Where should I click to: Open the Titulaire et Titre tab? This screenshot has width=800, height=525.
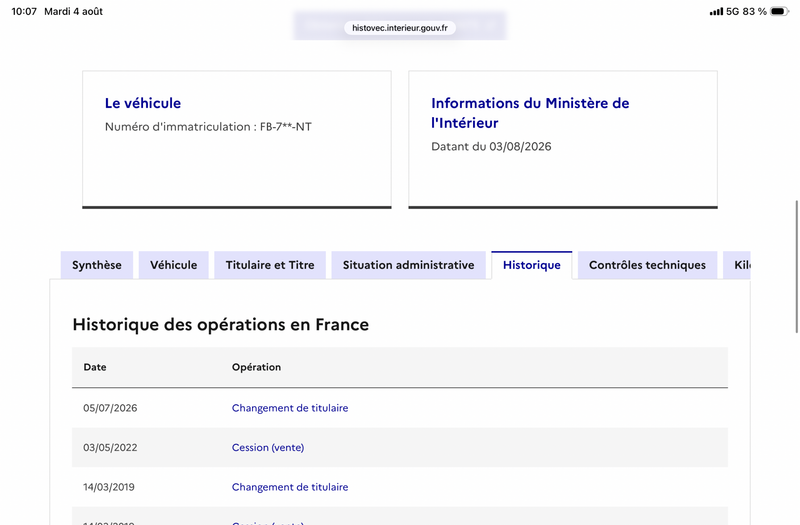click(x=270, y=265)
